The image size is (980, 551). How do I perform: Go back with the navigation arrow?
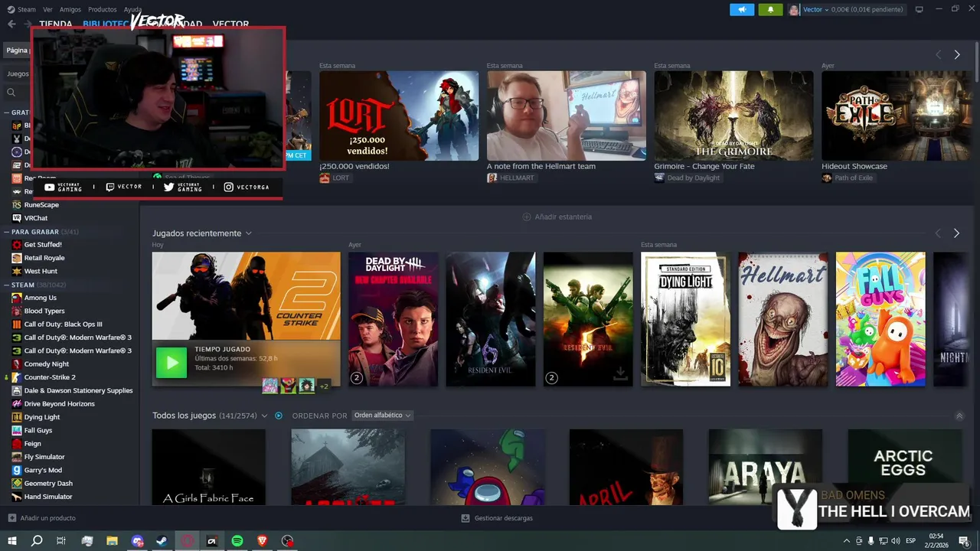click(x=11, y=24)
